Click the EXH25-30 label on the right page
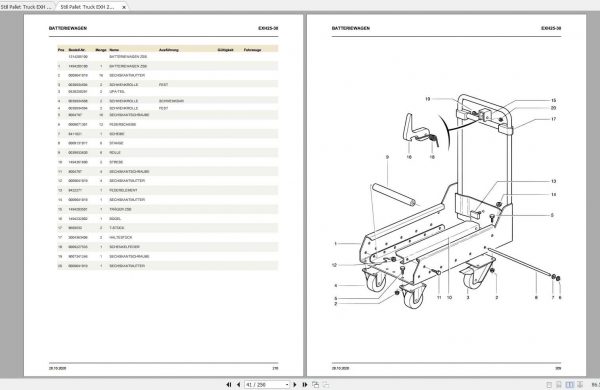 551,28
